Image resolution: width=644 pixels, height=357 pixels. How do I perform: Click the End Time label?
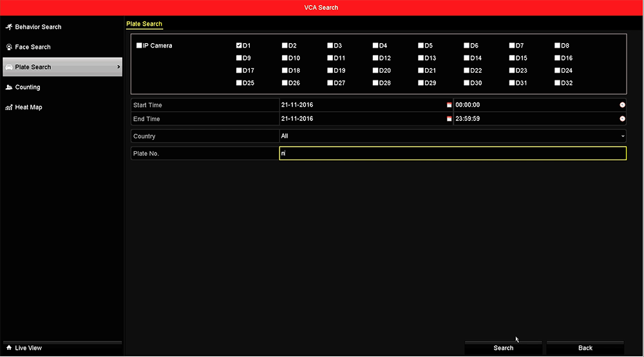tap(146, 119)
